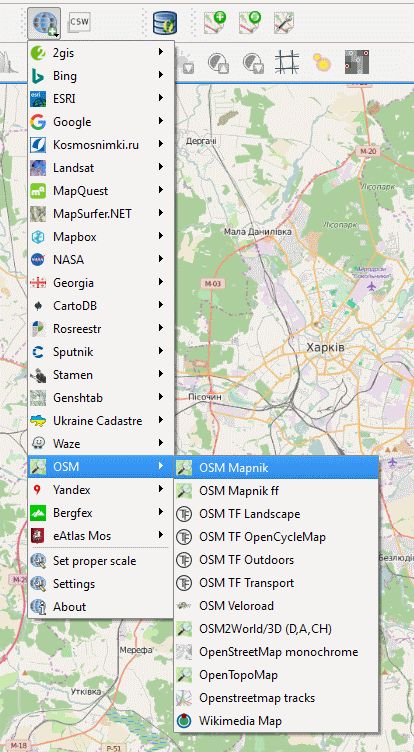Click the OSM Veloroad bicycle icon
The height and width of the screenshot is (752, 414).
184,606
